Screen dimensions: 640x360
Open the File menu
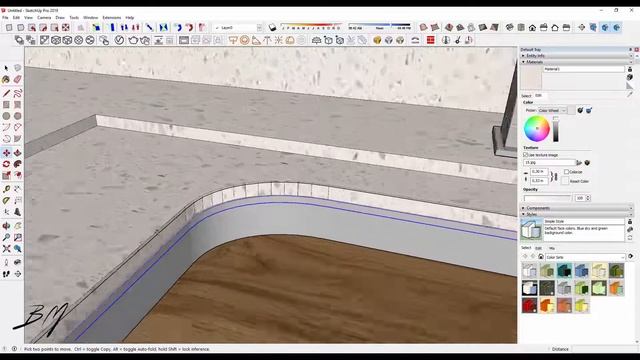[5, 18]
